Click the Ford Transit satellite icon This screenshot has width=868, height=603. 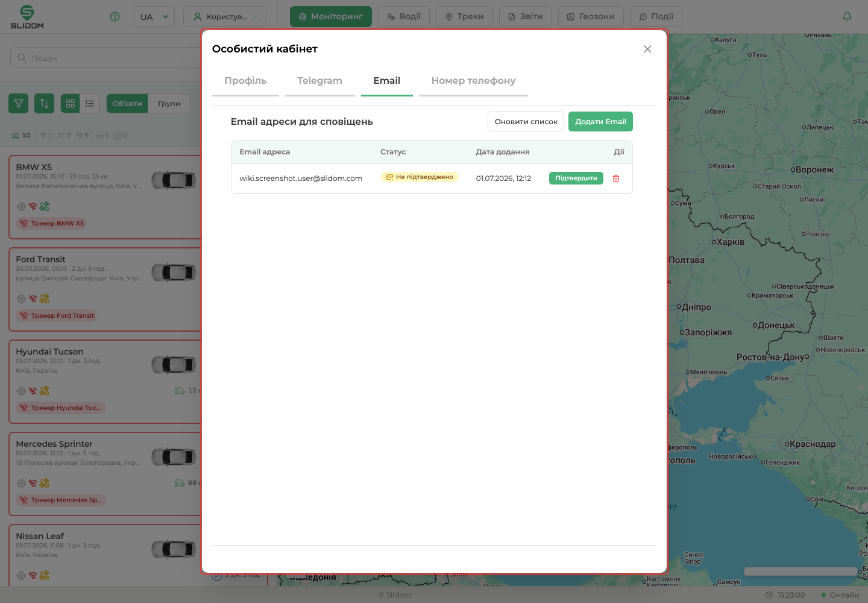44,298
